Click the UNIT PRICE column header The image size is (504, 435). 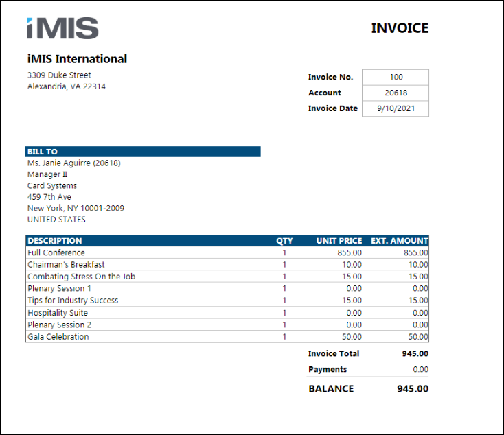(x=339, y=241)
